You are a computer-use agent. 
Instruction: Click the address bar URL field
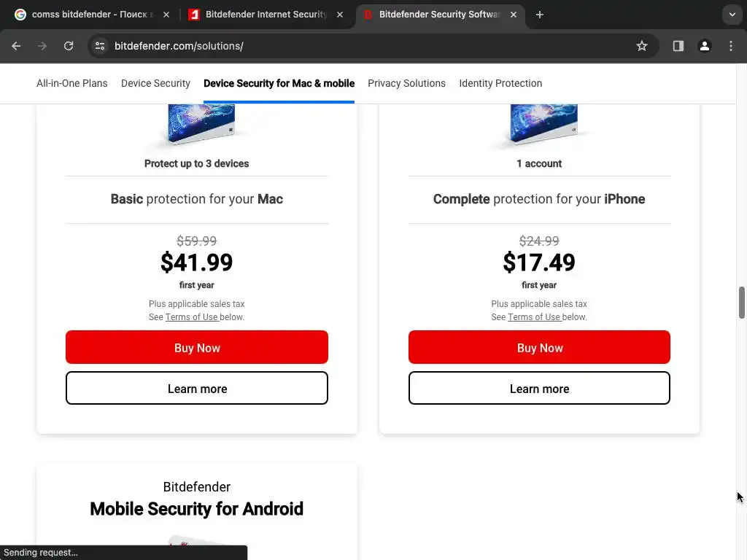click(365, 46)
